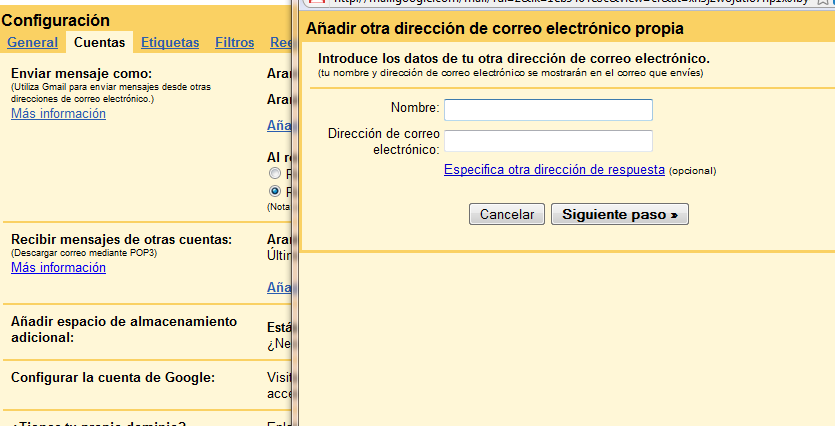Focus the Dirección de correo electrónico field

(548, 141)
